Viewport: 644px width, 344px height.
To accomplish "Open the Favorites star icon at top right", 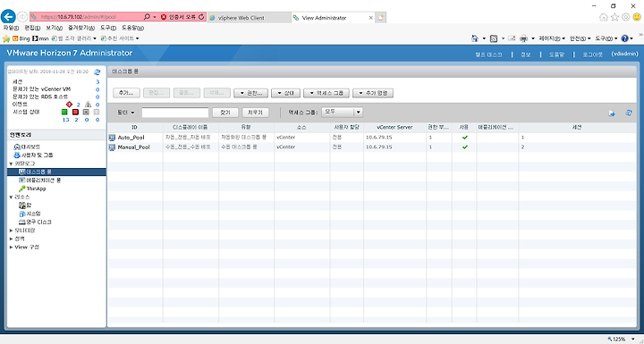I will point(614,17).
